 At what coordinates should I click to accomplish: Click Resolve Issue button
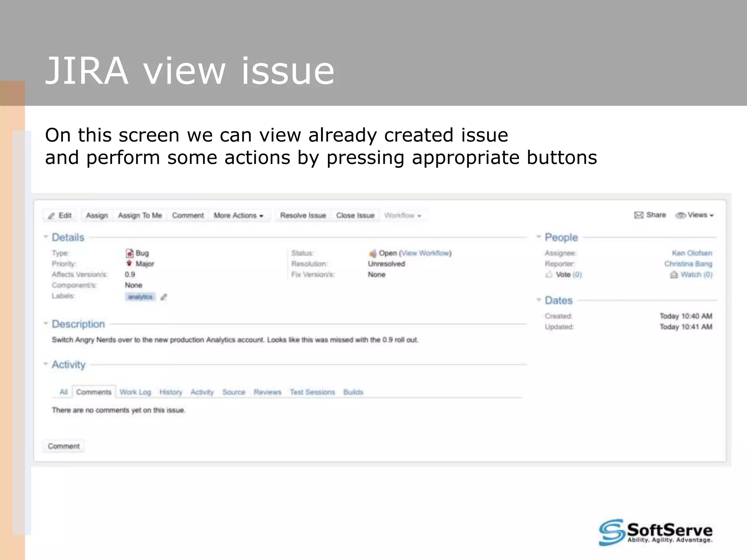click(x=303, y=215)
